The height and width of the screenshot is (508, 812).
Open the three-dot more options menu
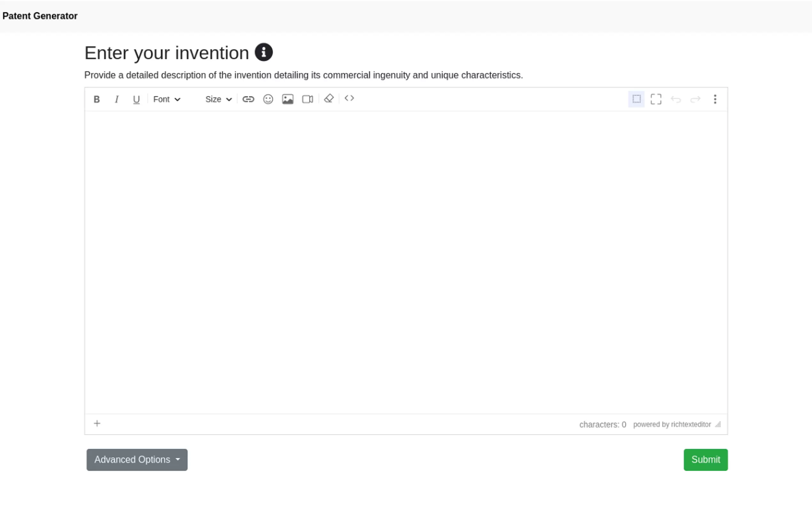coord(715,99)
